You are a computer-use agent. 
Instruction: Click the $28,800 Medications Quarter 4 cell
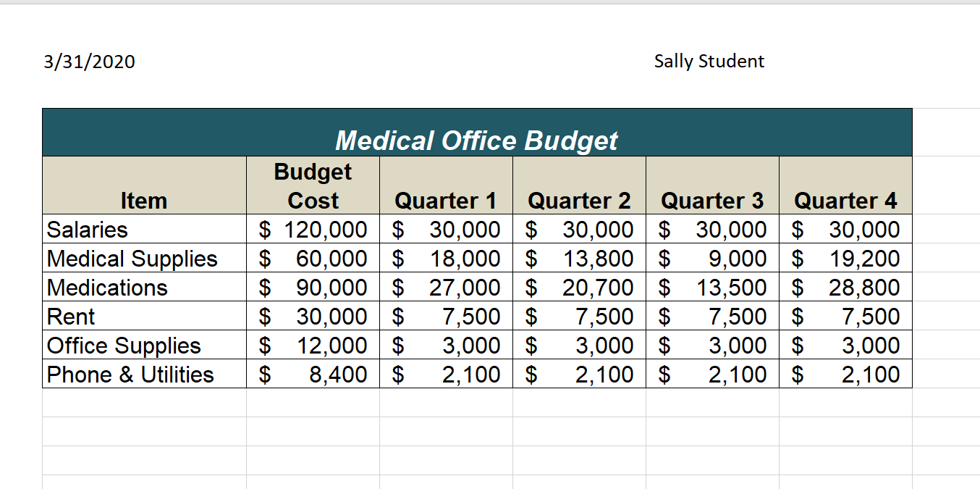coord(845,288)
